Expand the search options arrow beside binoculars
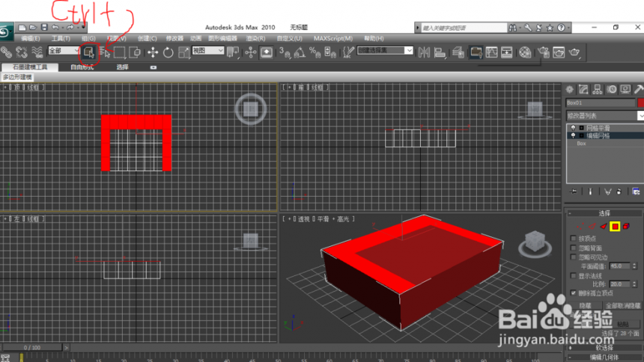The height and width of the screenshot is (362, 644). (520, 28)
